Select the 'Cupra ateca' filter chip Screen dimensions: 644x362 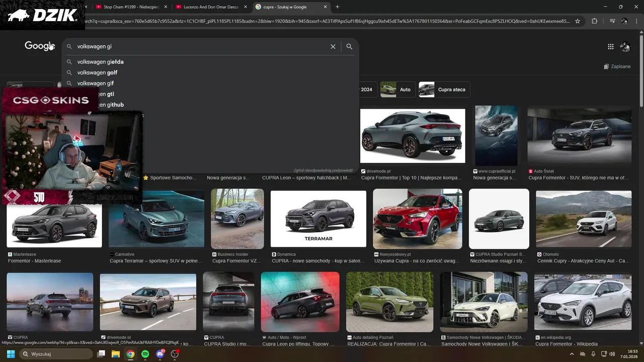pos(444,89)
